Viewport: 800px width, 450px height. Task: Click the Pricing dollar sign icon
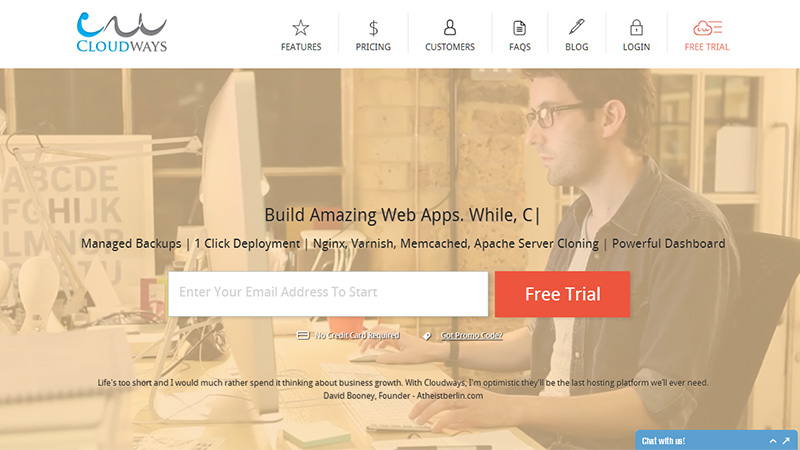373,28
